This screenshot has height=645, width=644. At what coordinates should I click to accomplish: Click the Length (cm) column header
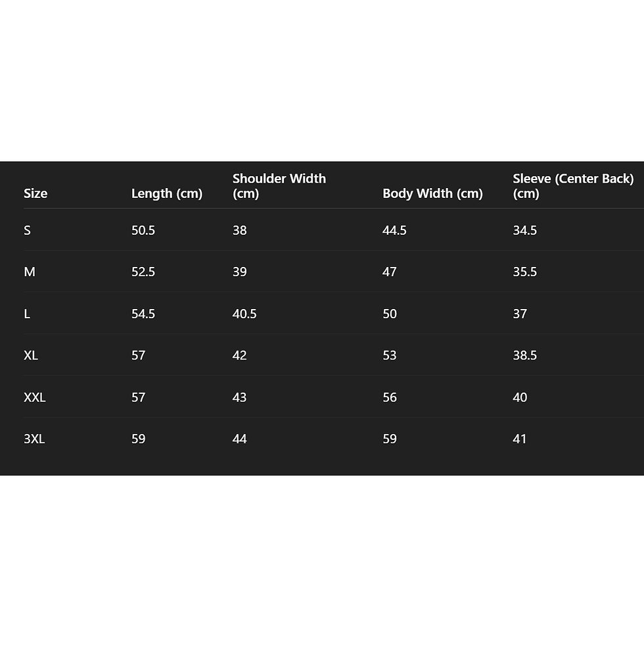167,193
